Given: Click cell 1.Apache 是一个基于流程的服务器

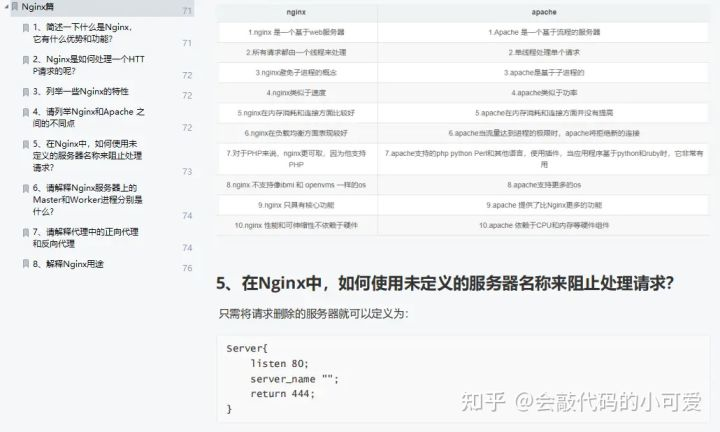Looking at the screenshot, I should point(544,32).
